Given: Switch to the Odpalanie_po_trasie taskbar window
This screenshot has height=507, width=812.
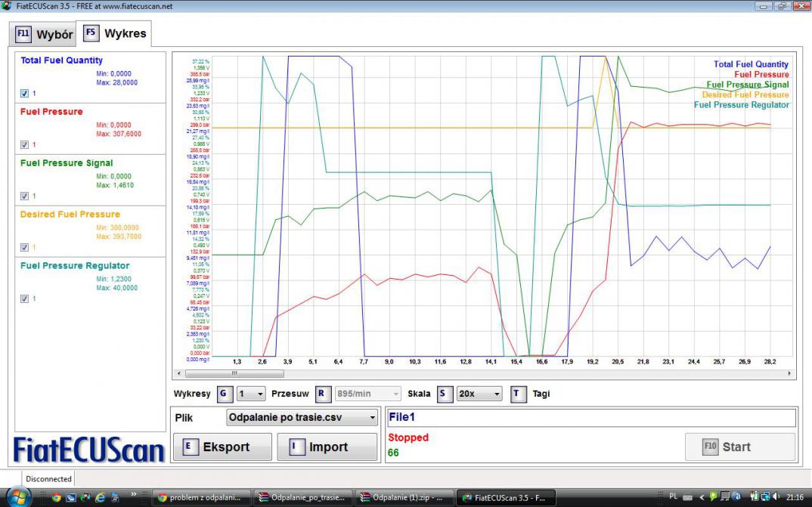Looking at the screenshot, I should click(303, 498).
